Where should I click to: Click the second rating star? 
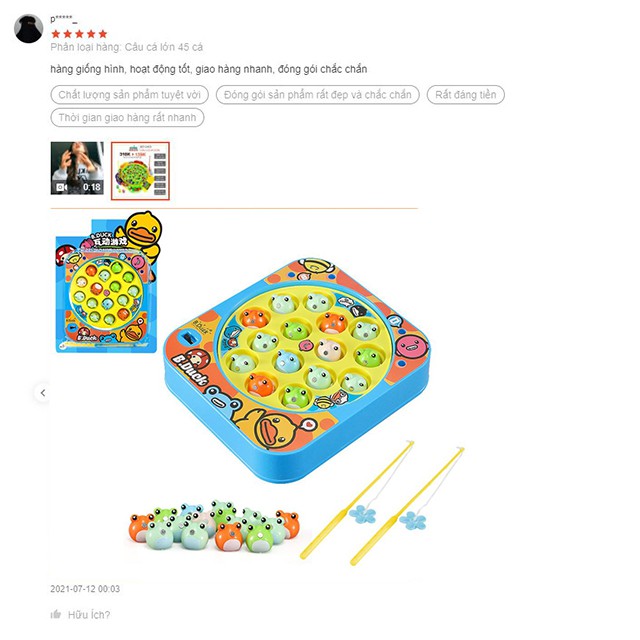(68, 34)
